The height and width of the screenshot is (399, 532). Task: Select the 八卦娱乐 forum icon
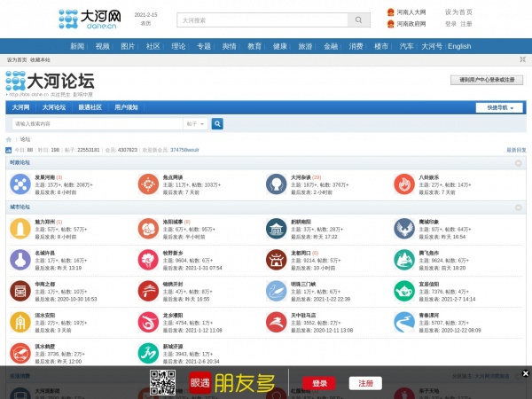pyautogui.click(x=404, y=184)
